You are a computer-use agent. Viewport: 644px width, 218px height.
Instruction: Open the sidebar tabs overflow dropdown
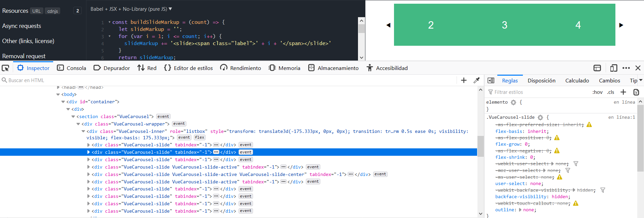tap(641, 80)
